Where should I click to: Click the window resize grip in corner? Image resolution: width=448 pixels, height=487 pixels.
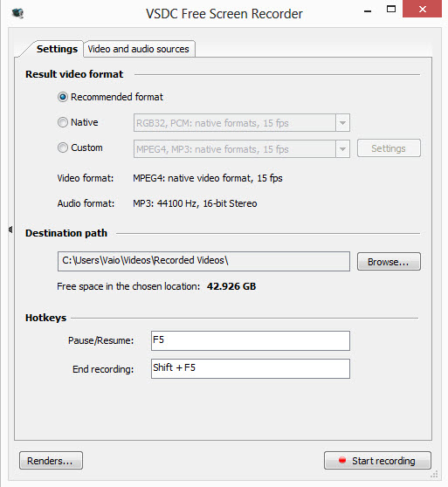[434, 474]
